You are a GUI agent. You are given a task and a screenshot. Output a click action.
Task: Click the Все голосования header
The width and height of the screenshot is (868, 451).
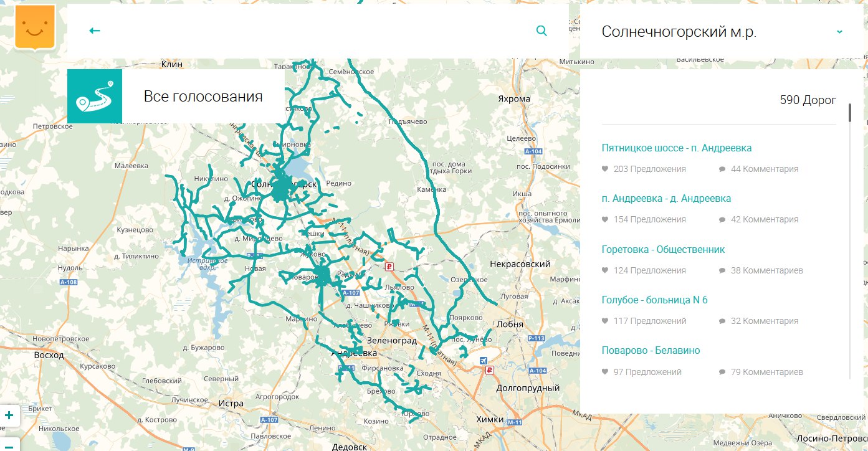[x=203, y=95]
